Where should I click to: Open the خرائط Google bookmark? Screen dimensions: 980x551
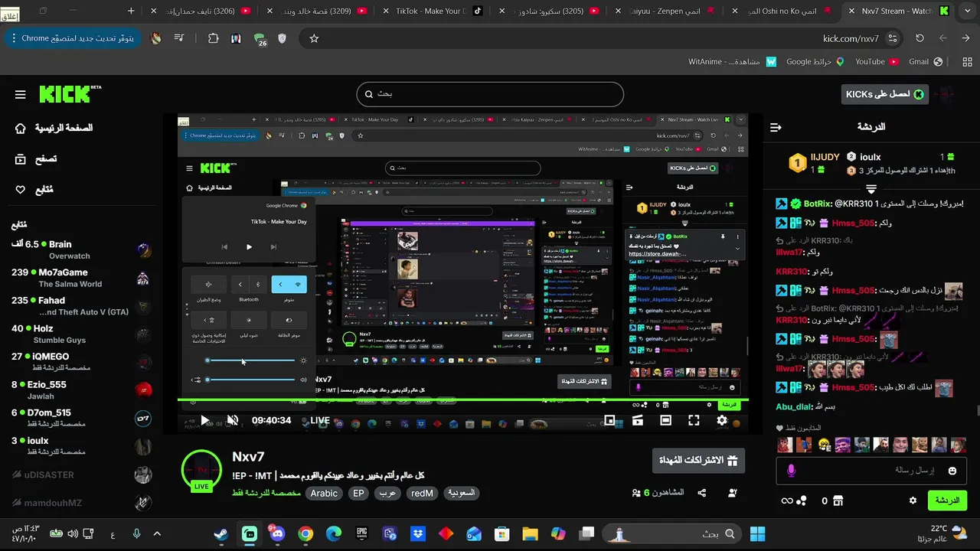click(815, 61)
